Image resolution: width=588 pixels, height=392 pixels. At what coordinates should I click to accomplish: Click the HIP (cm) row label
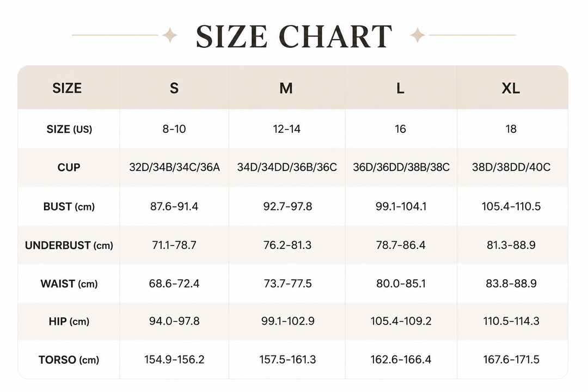point(69,321)
